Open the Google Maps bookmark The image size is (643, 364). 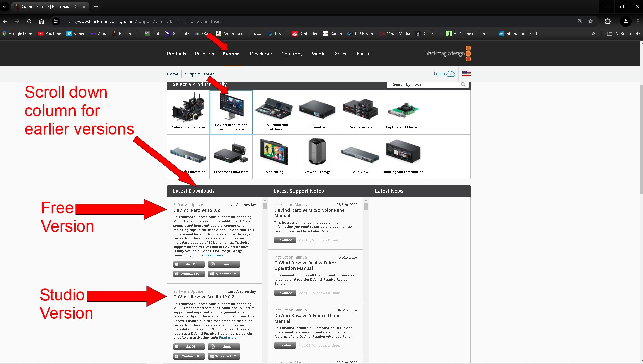(x=18, y=34)
